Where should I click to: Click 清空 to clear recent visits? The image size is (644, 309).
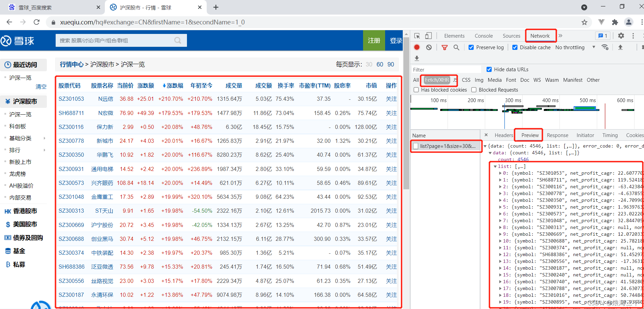[x=41, y=87]
